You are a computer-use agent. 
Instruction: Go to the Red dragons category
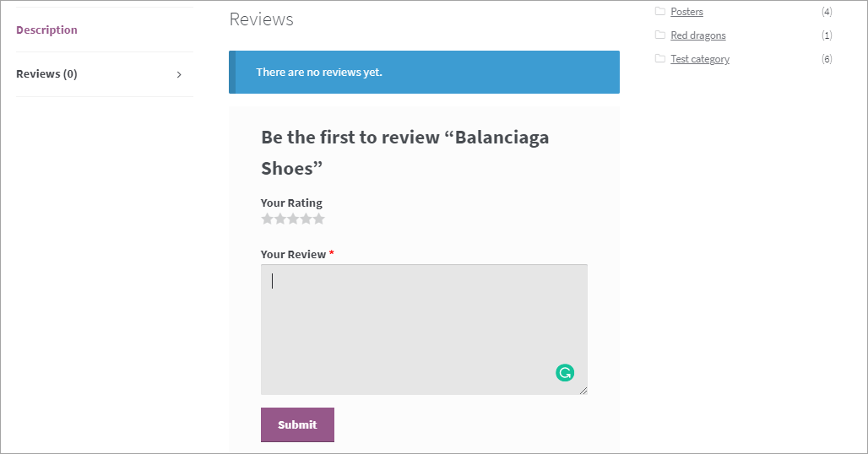[x=697, y=35]
